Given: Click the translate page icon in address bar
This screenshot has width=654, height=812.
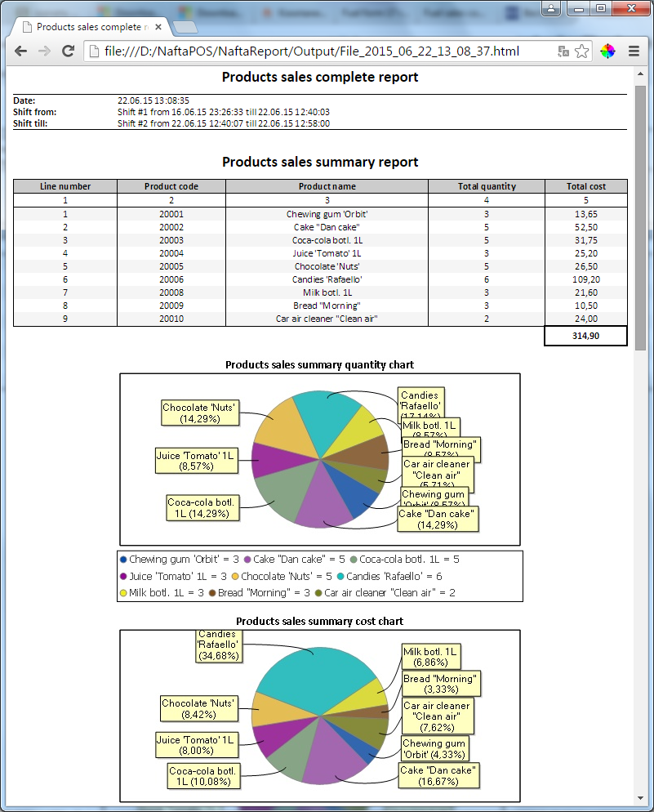Looking at the screenshot, I should 563,51.
